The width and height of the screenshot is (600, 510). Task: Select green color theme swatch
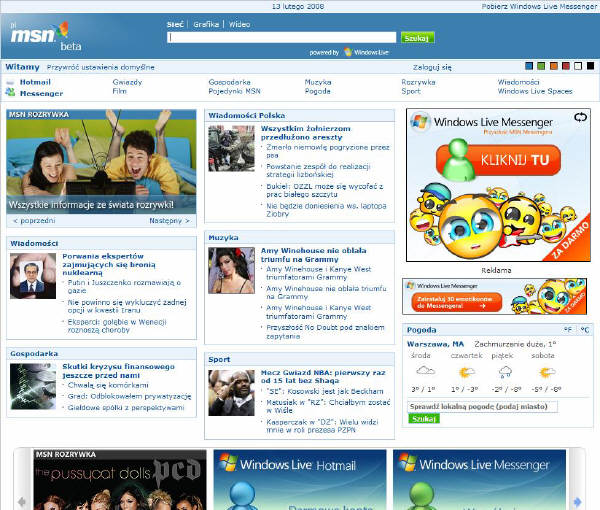541,66
